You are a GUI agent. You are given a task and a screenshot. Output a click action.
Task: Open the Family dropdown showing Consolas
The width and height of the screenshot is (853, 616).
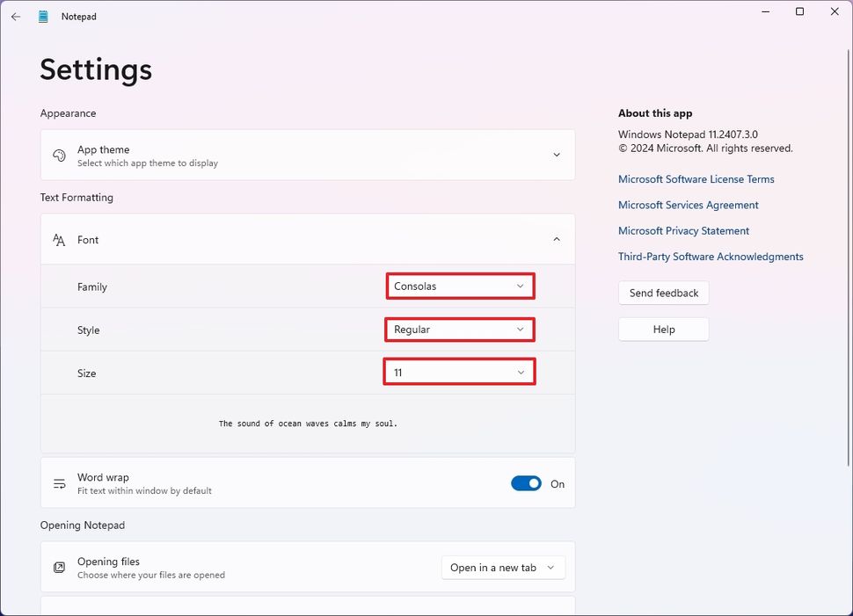[459, 286]
